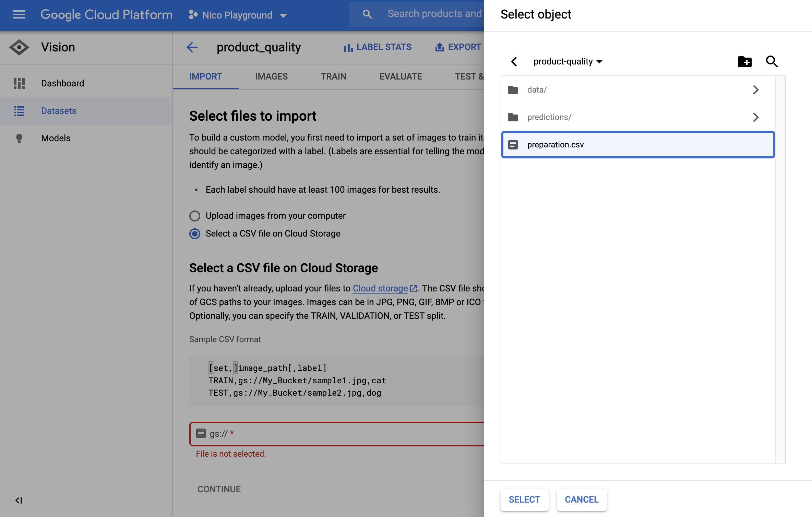Open the Nico Playground project dropdown
Image resolution: width=812 pixels, height=517 pixels.
[238, 15]
